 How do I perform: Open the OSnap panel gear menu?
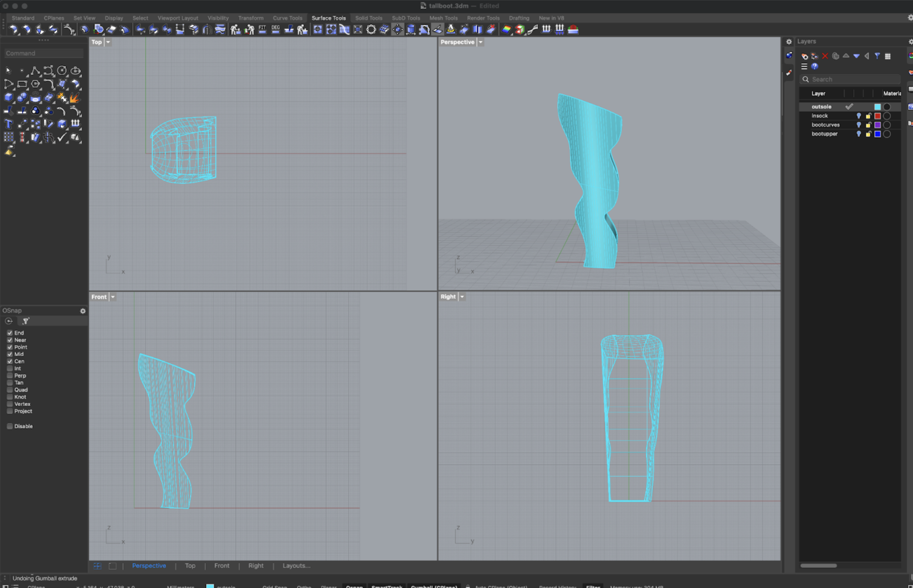83,311
